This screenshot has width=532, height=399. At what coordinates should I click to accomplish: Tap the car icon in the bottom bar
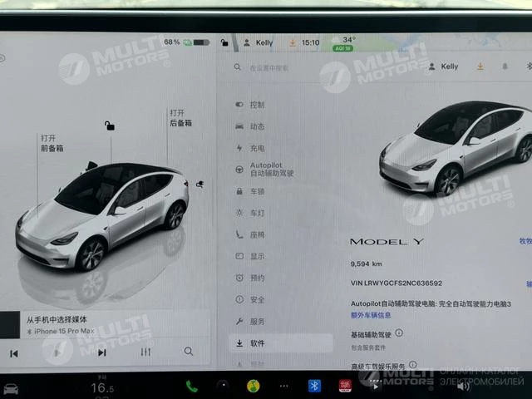10,389
